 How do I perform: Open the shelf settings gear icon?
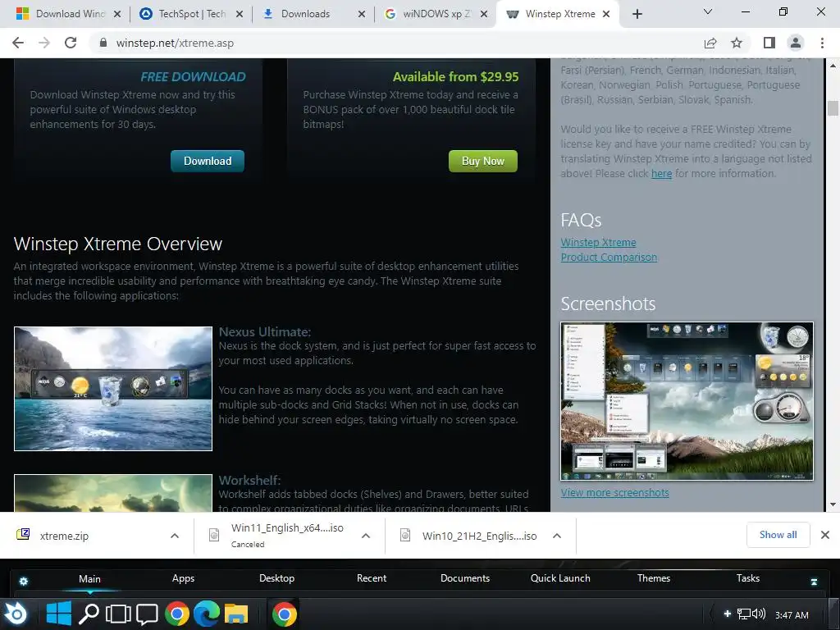[24, 581]
